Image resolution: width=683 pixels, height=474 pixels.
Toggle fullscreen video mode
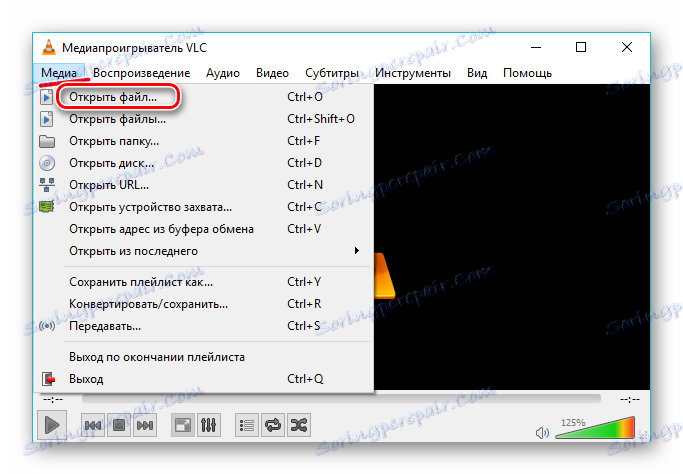click(x=183, y=425)
